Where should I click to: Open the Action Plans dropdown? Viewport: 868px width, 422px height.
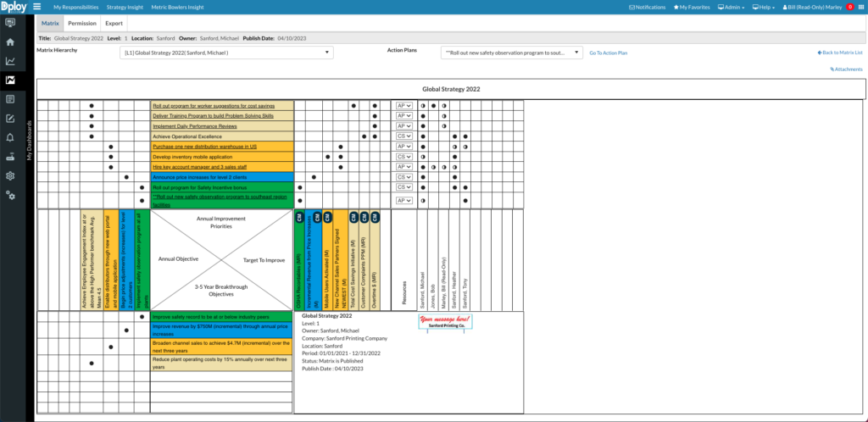click(x=511, y=53)
